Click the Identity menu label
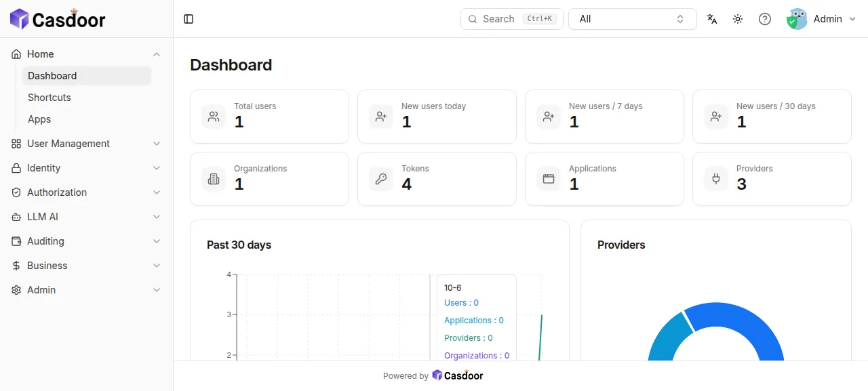Viewport: 868px width, 391px height. click(44, 168)
